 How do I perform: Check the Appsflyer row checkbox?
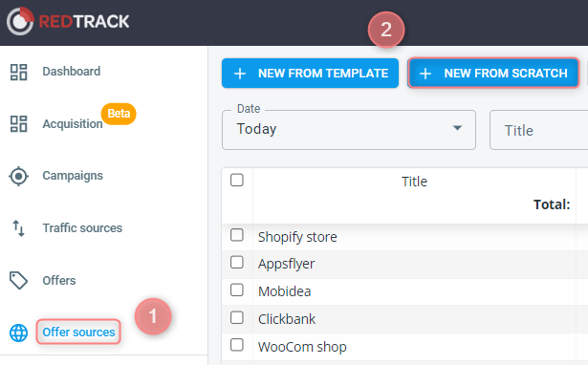coord(237,263)
